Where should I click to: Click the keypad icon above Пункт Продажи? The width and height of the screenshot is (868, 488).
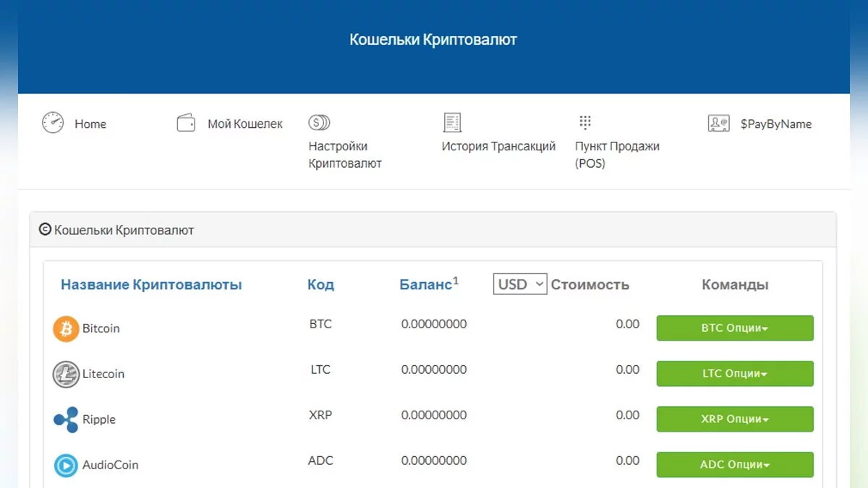point(585,121)
